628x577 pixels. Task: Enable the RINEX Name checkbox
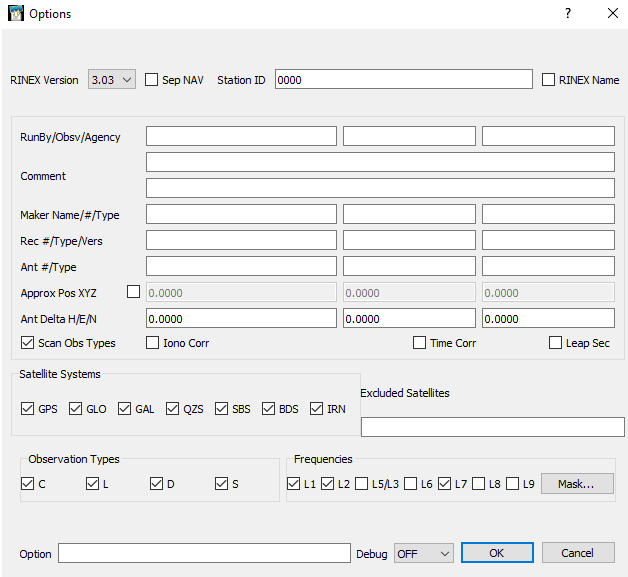(x=548, y=79)
